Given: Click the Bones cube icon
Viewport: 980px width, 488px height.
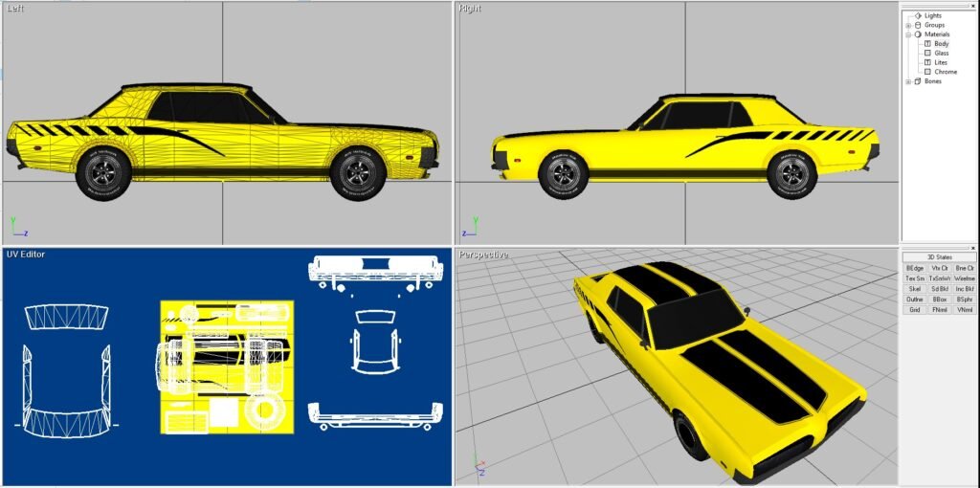Looking at the screenshot, I should tap(918, 81).
